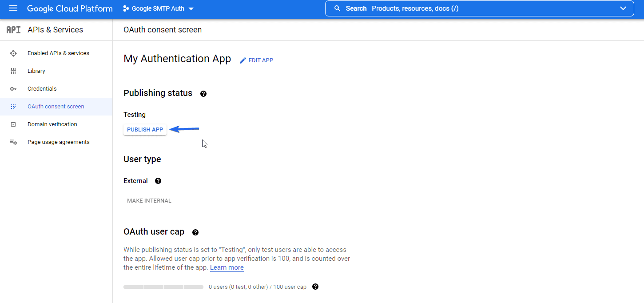The width and height of the screenshot is (644, 303).
Task: Expand the search bar chevron
Action: coord(623,8)
